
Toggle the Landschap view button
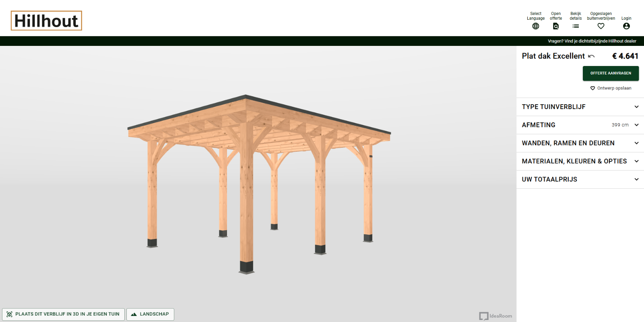[150, 314]
